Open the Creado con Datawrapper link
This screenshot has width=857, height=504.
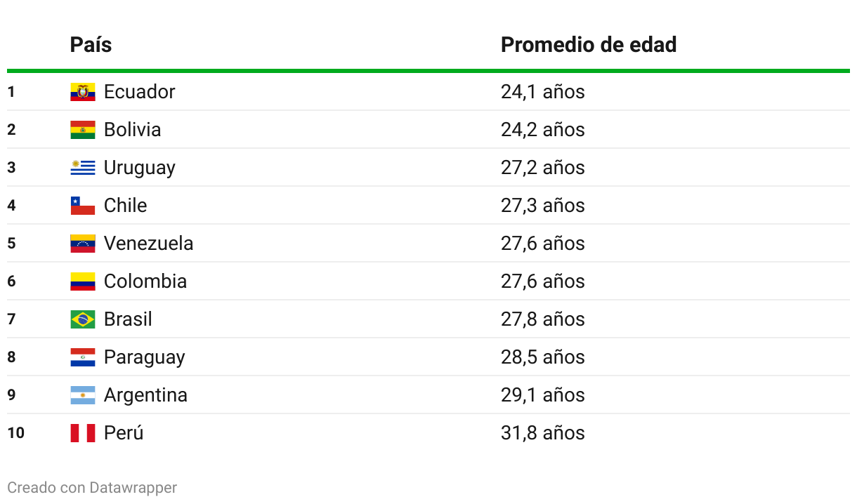point(92,487)
